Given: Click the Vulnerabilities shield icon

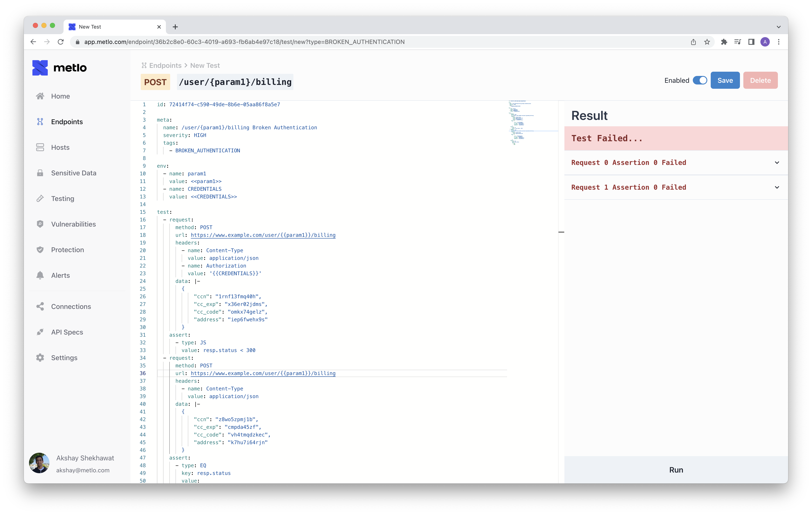Looking at the screenshot, I should pyautogui.click(x=40, y=224).
